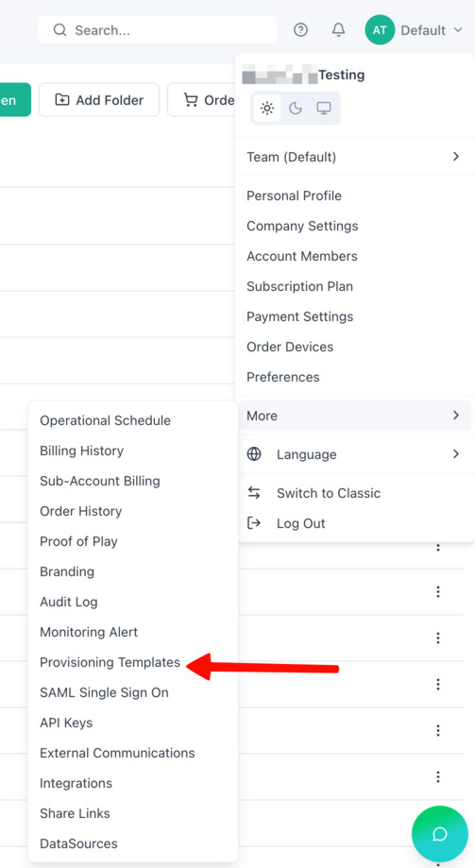Open the help question mark icon

(x=300, y=30)
